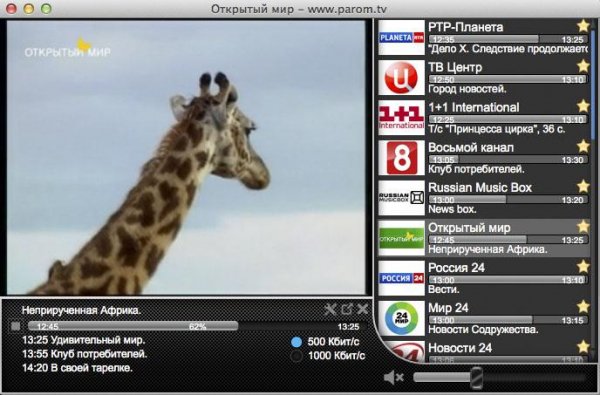Select channel name Russian Music Box
The width and height of the screenshot is (600, 395).
click(x=480, y=188)
